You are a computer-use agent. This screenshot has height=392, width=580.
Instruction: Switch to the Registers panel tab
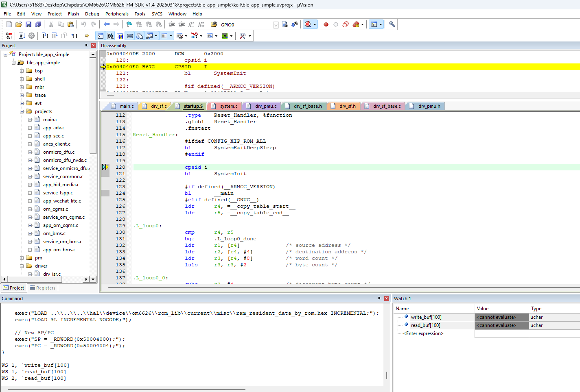(42, 288)
